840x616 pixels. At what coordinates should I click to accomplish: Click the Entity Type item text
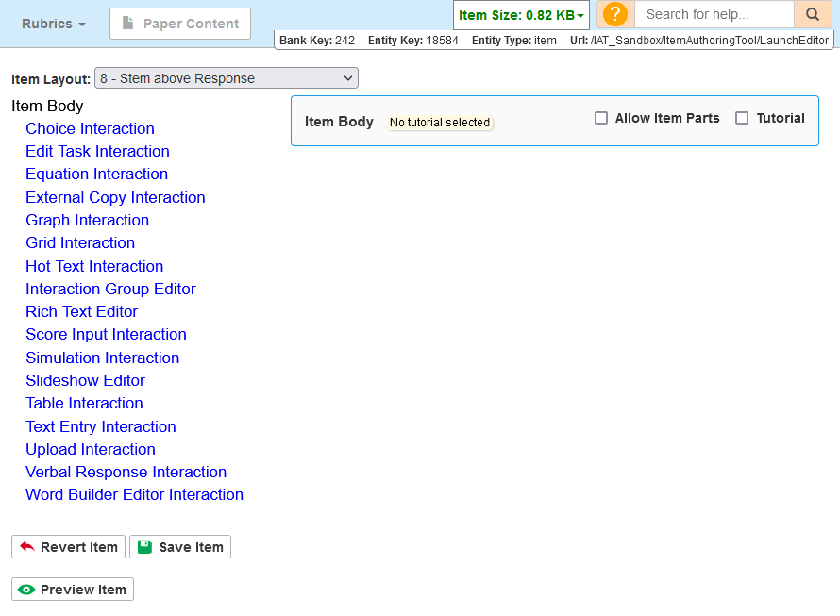tap(513, 41)
